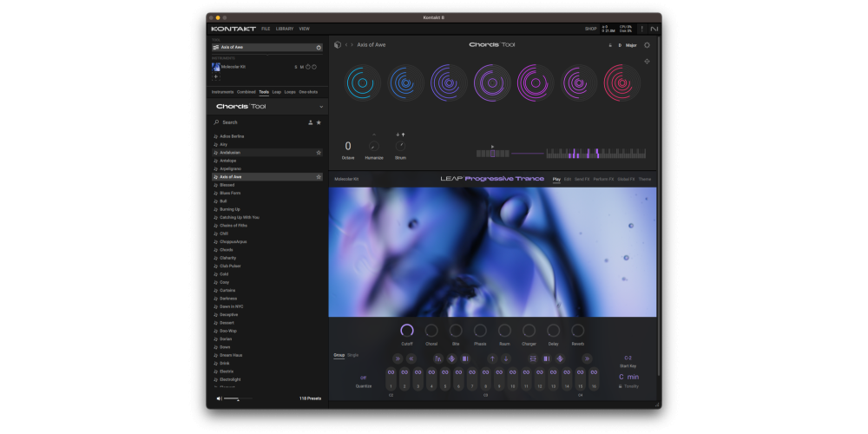Filter presets by favorites star
The width and height of the screenshot is (868, 434).
pyautogui.click(x=319, y=122)
